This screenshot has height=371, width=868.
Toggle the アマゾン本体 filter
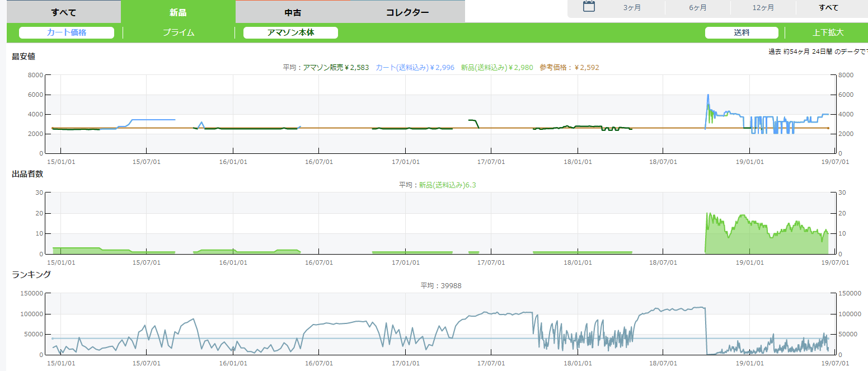click(x=290, y=32)
